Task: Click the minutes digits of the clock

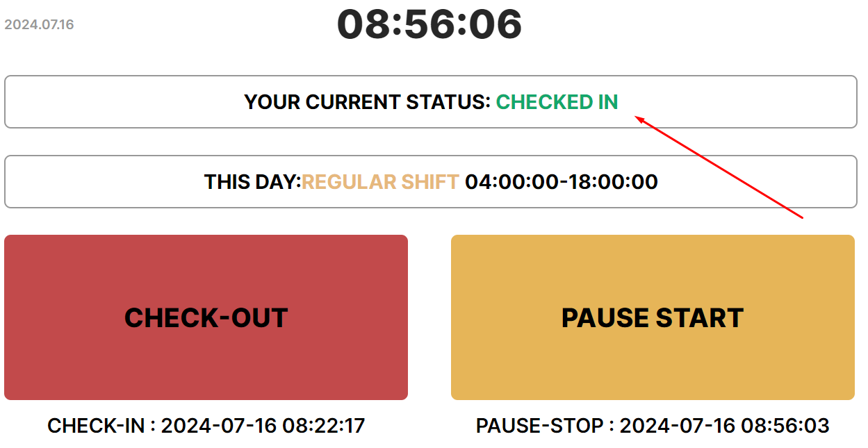Action: click(429, 24)
